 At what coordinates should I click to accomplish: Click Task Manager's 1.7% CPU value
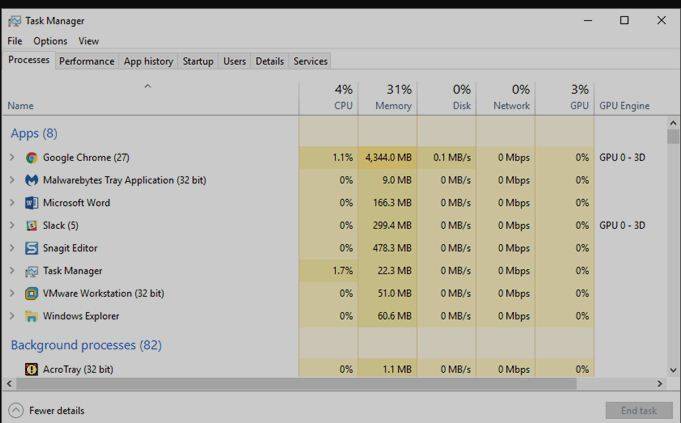pos(343,271)
